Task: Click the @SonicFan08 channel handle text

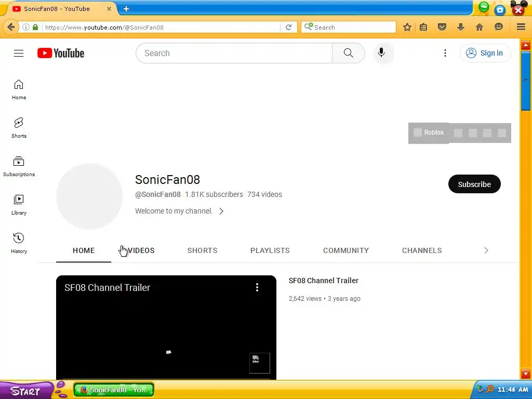Action: 158,194
